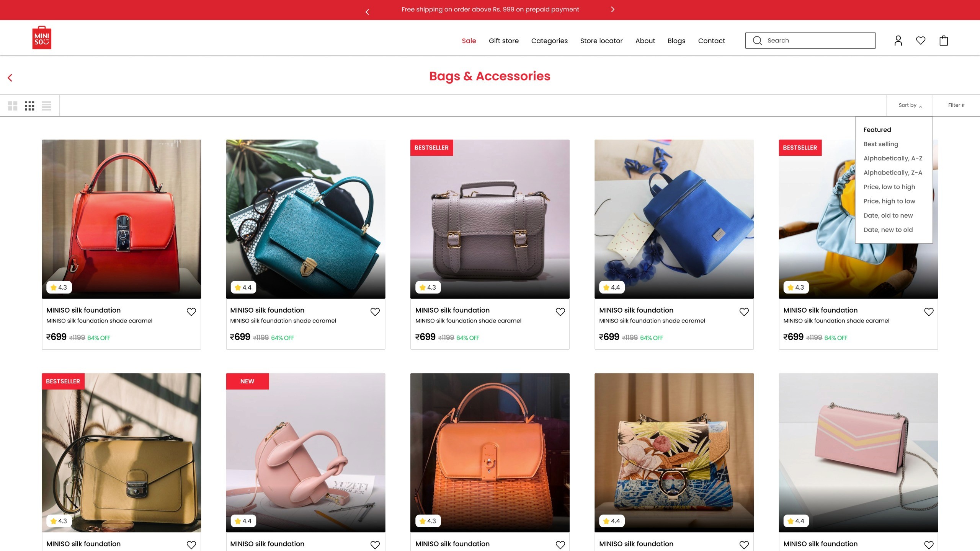Open the user account icon

(898, 41)
